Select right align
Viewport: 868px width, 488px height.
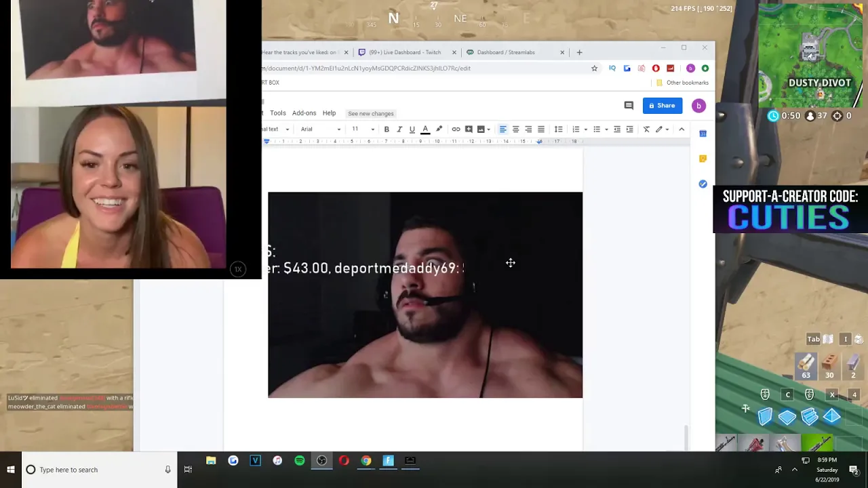pos(528,129)
